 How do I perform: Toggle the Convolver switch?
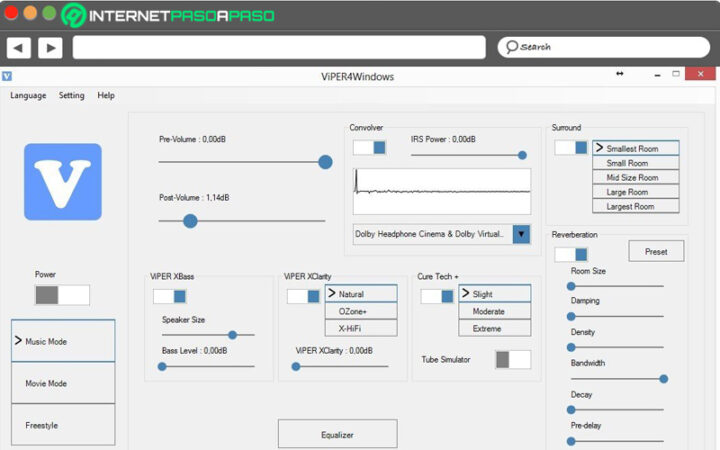click(369, 148)
